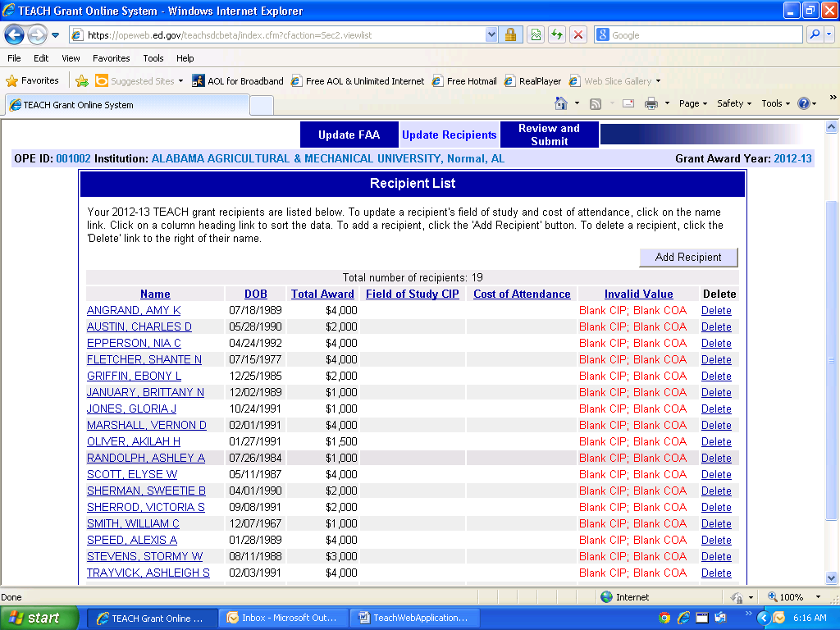840x630 pixels.
Task: Click the Print icon in command bar
Action: 651,104
